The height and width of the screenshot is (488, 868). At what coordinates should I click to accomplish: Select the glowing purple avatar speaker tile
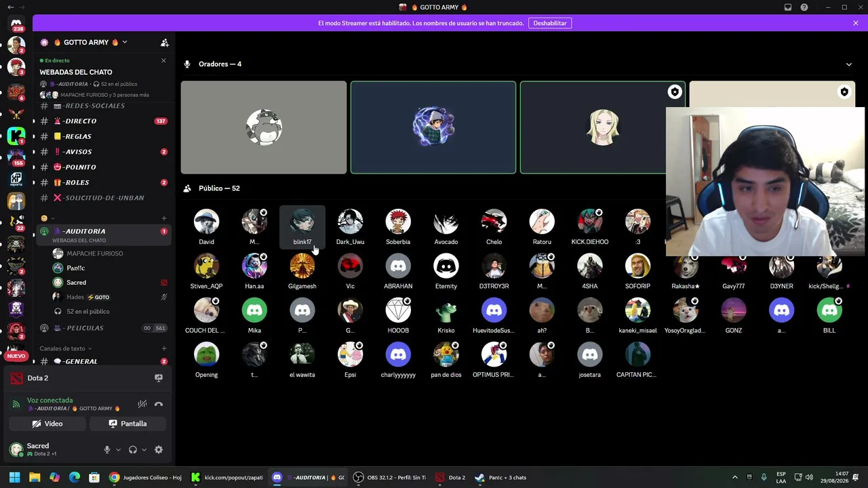point(433,127)
